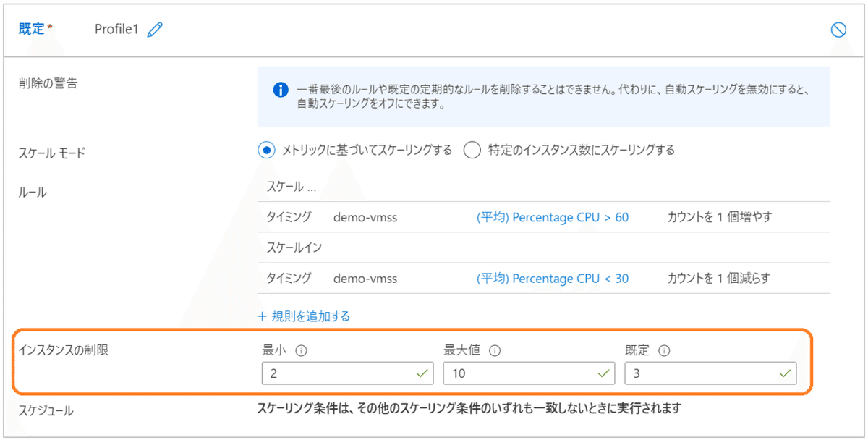The image size is (868, 440).
Task: Select メトリックに基づいてスケーリングする radio button
Action: pos(267,151)
